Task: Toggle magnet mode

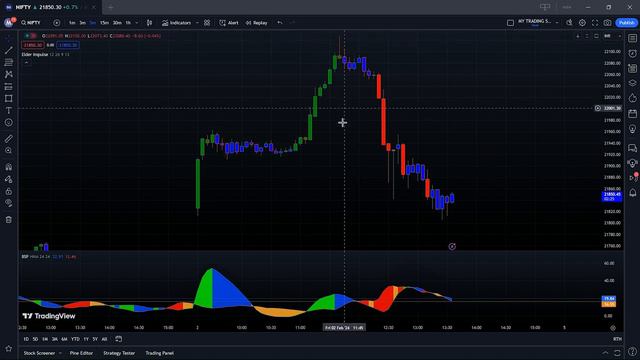Action: [x=9, y=167]
